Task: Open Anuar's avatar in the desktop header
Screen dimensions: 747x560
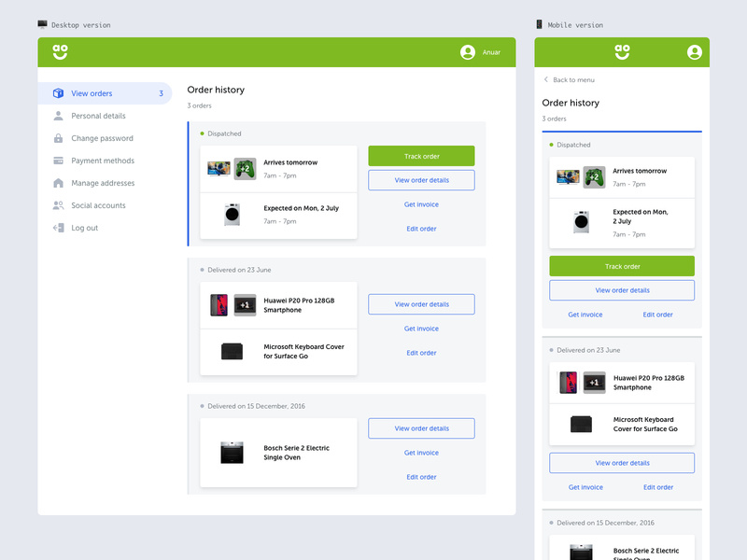Action: tap(467, 52)
